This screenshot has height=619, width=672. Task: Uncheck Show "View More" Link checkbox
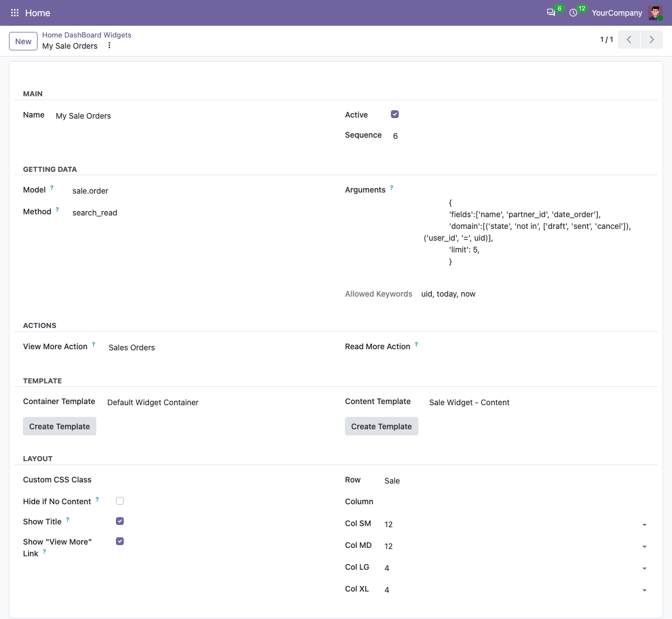click(120, 541)
